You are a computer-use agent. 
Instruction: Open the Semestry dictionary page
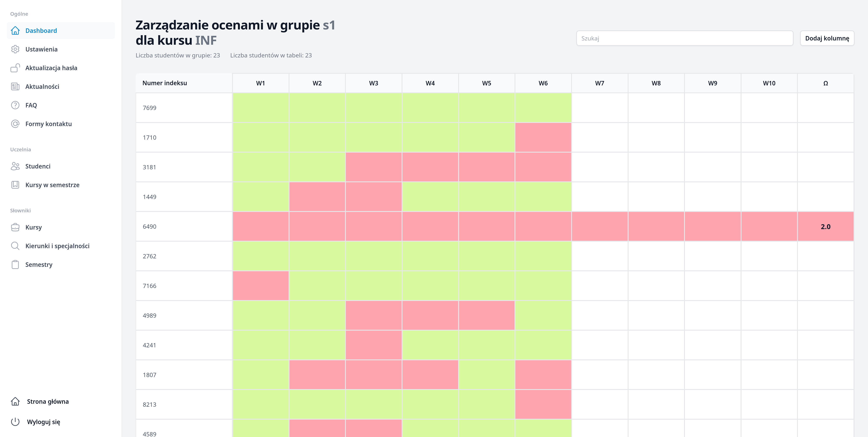click(39, 264)
